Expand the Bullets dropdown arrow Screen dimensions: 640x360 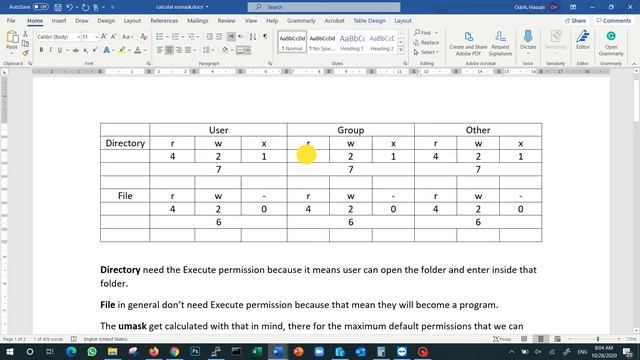[x=167, y=37]
